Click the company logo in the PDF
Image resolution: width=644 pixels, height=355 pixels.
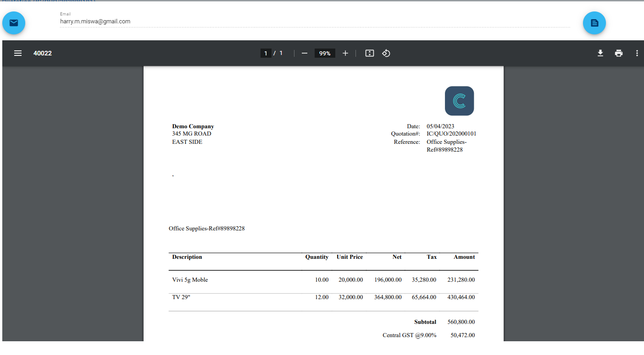[459, 101]
